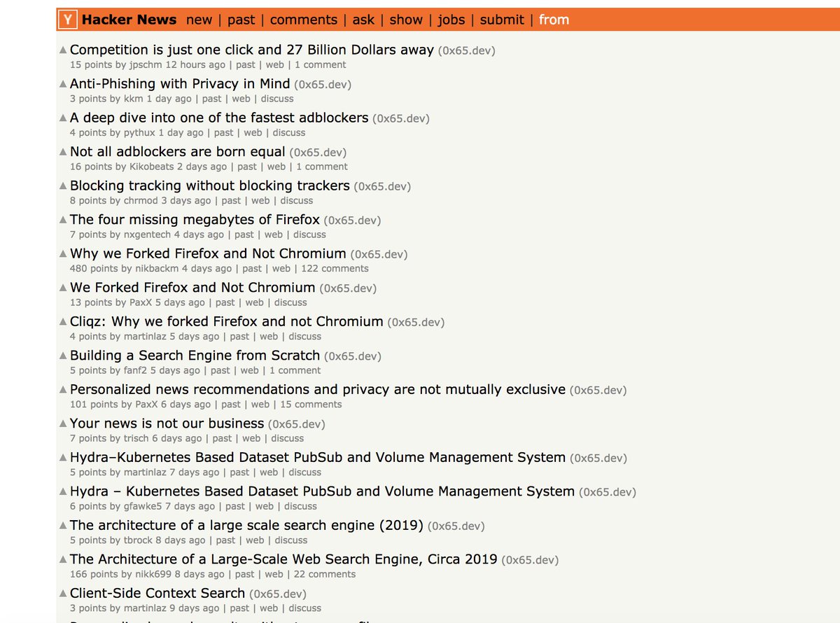Upvote 'Large-Scale Web Search Engine, Circa 2019'
Viewport: 840px width, 623px height.
63,559
